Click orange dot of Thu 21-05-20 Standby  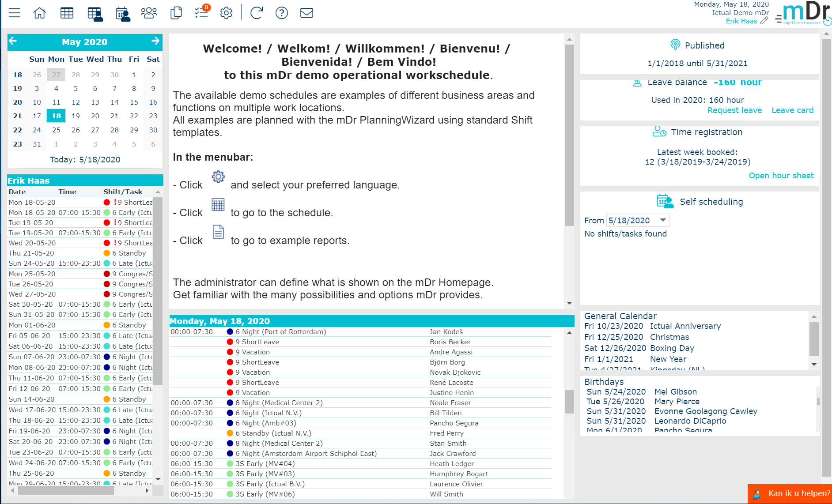point(106,253)
